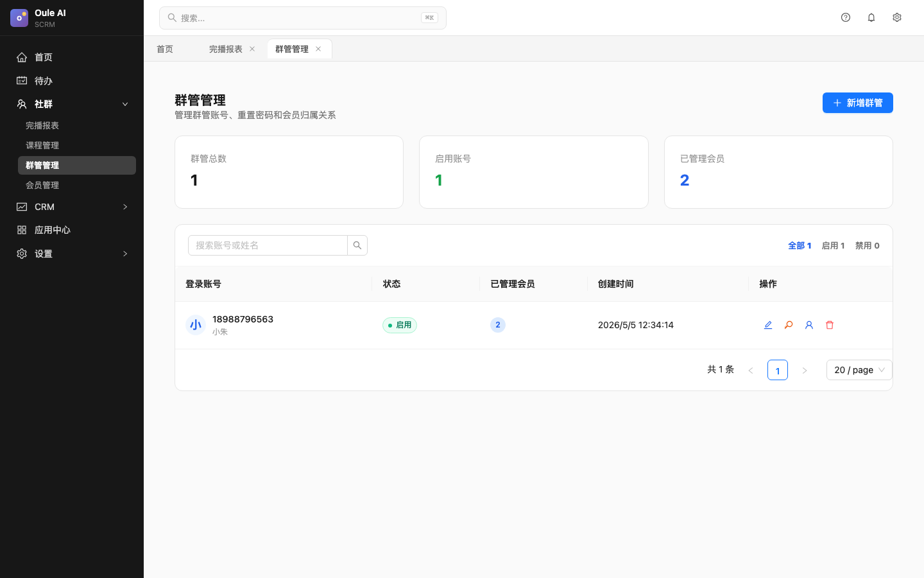The image size is (924, 578).
Task: Open the 20 / page size dropdown
Action: (859, 370)
